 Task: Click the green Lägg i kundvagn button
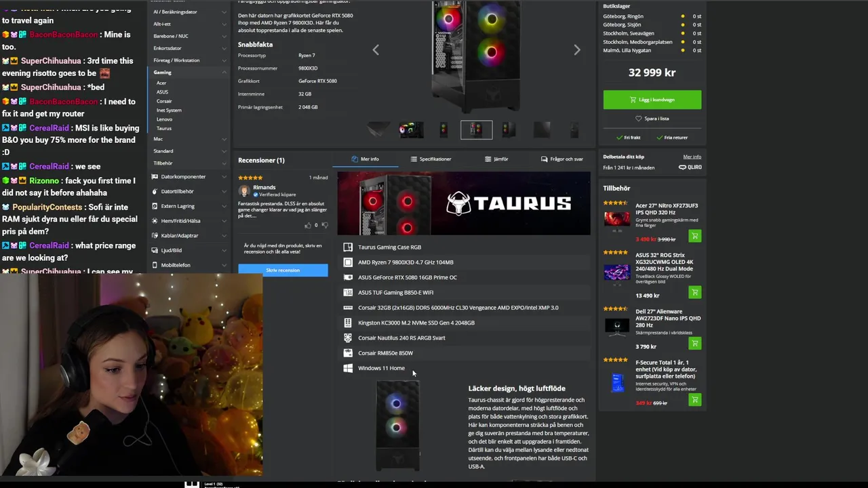coord(652,100)
